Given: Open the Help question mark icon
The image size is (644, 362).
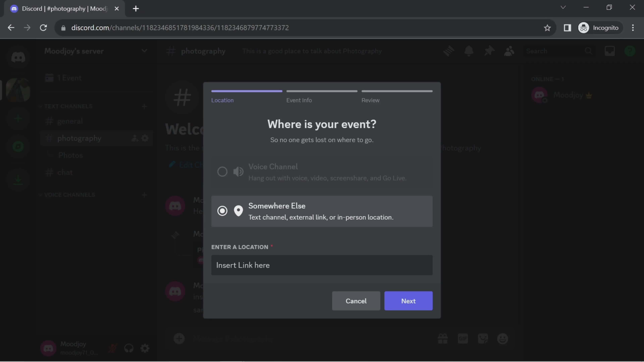Looking at the screenshot, I should [630, 51].
